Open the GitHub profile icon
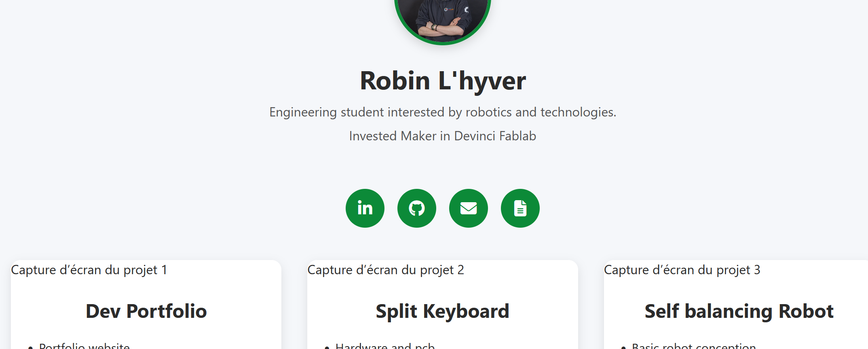Screen dimensions: 868x349 point(416,208)
